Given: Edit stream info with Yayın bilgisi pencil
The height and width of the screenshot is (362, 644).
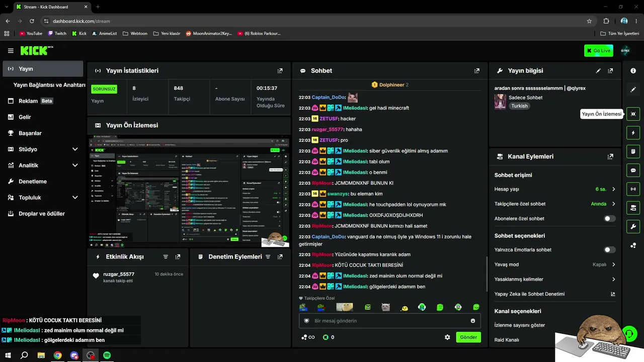Looking at the screenshot, I should click(598, 71).
